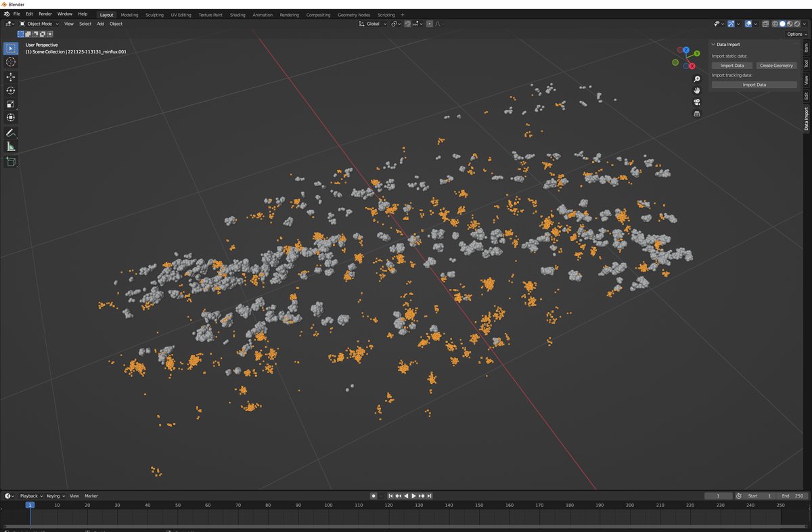
Task: Play the animation forward
Action: [x=413, y=496]
